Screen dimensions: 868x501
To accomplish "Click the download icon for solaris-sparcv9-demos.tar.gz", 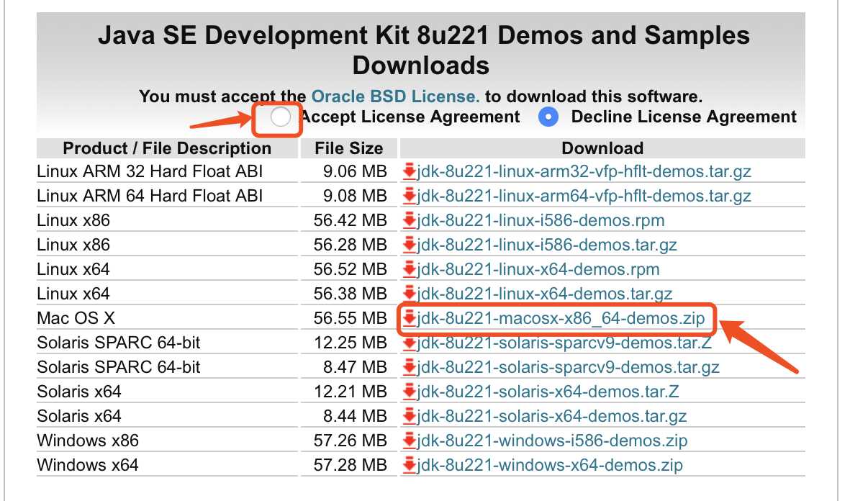I will click(410, 367).
